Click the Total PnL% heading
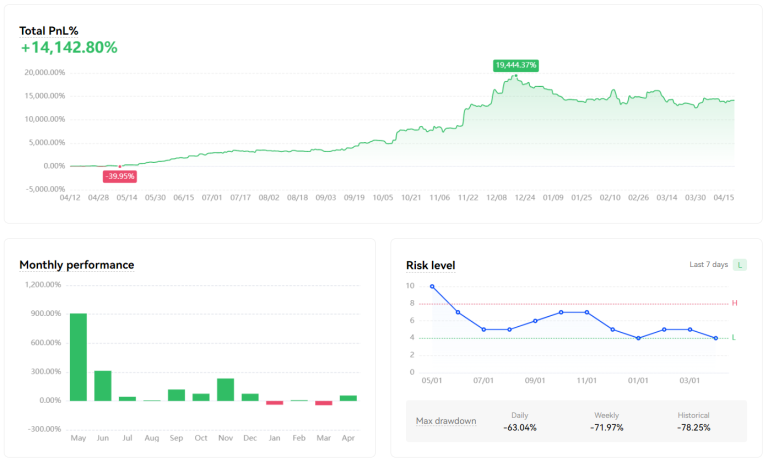 pos(47,30)
